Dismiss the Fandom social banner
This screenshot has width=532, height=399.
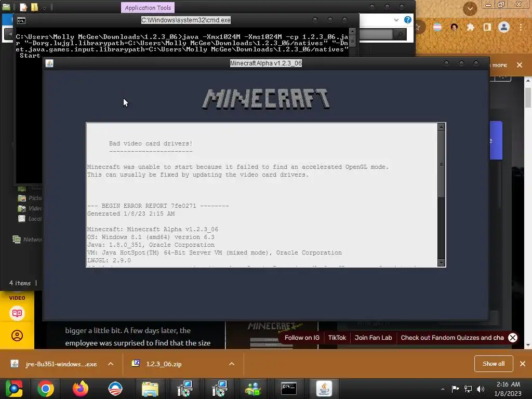(x=513, y=338)
